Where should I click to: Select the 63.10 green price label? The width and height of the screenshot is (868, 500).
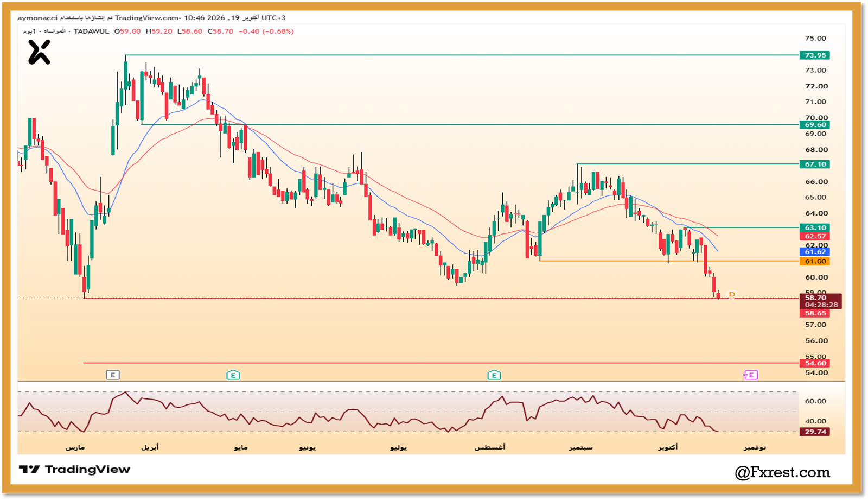coord(815,228)
